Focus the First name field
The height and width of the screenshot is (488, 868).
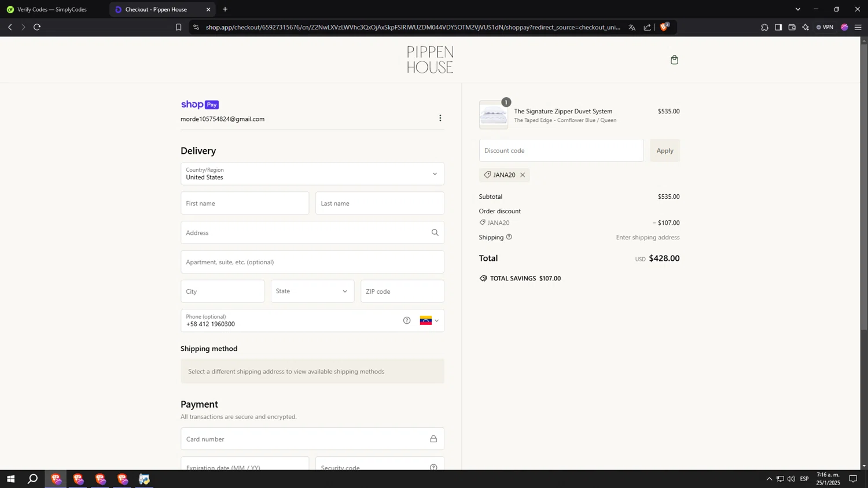(x=245, y=203)
